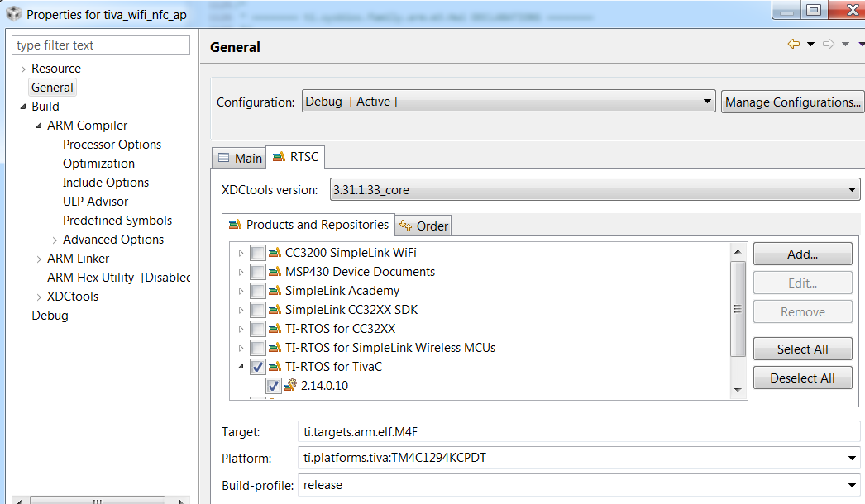865x504 pixels.
Task: Click the SimpleLink Academy product icon
Action: coord(275,291)
